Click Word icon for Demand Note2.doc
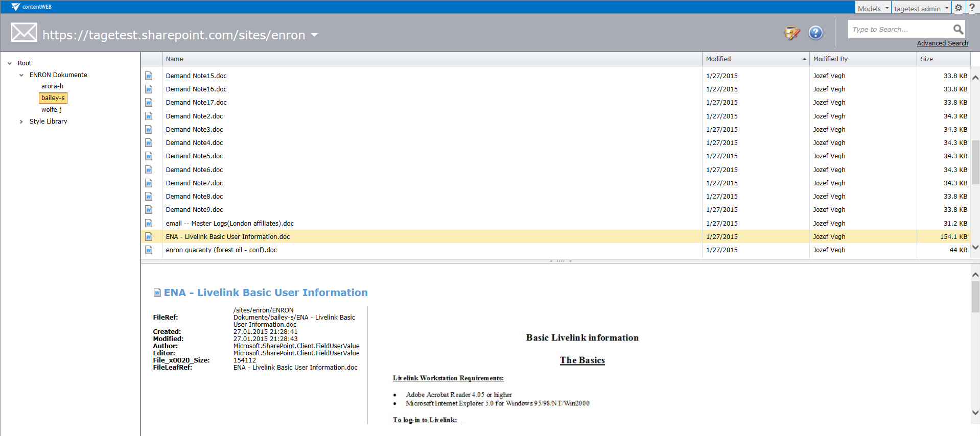 pyautogui.click(x=149, y=116)
